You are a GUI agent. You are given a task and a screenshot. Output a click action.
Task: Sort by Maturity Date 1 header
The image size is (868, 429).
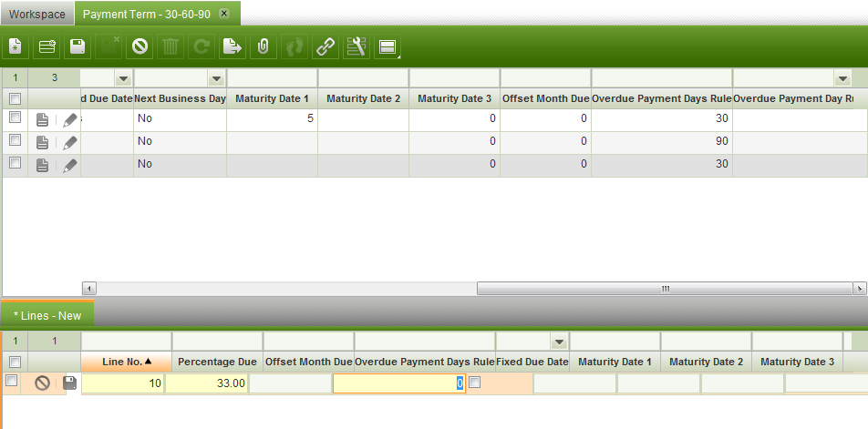click(272, 98)
